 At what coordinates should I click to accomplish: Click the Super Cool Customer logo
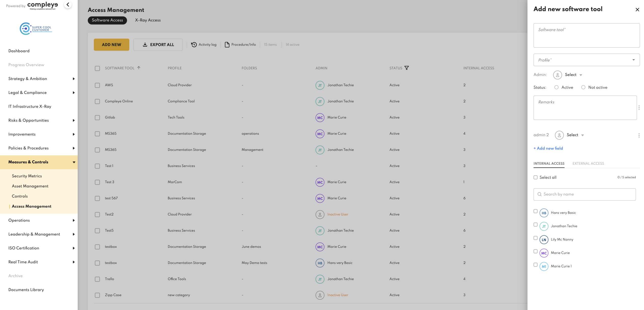click(36, 28)
